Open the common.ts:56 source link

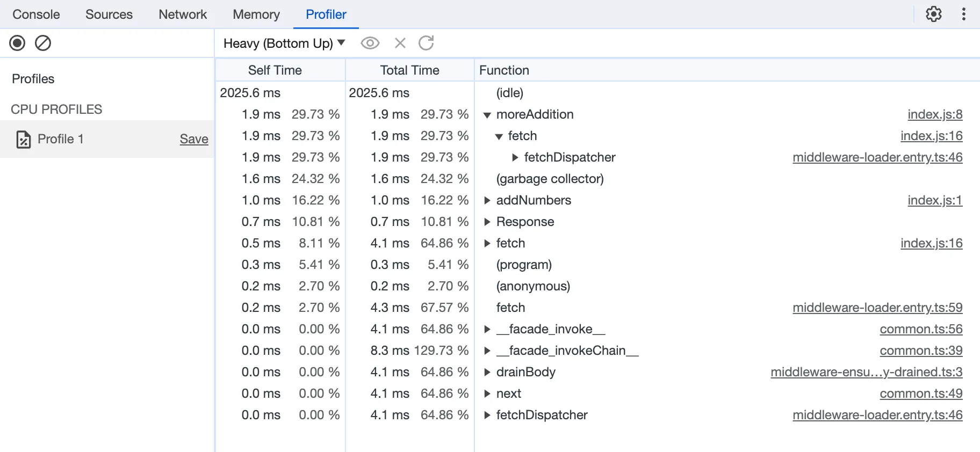tap(920, 329)
